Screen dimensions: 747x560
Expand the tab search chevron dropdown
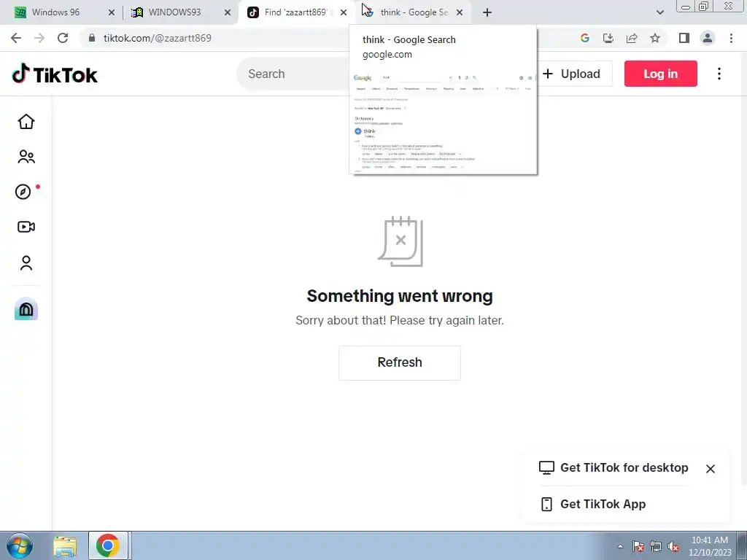click(x=659, y=12)
